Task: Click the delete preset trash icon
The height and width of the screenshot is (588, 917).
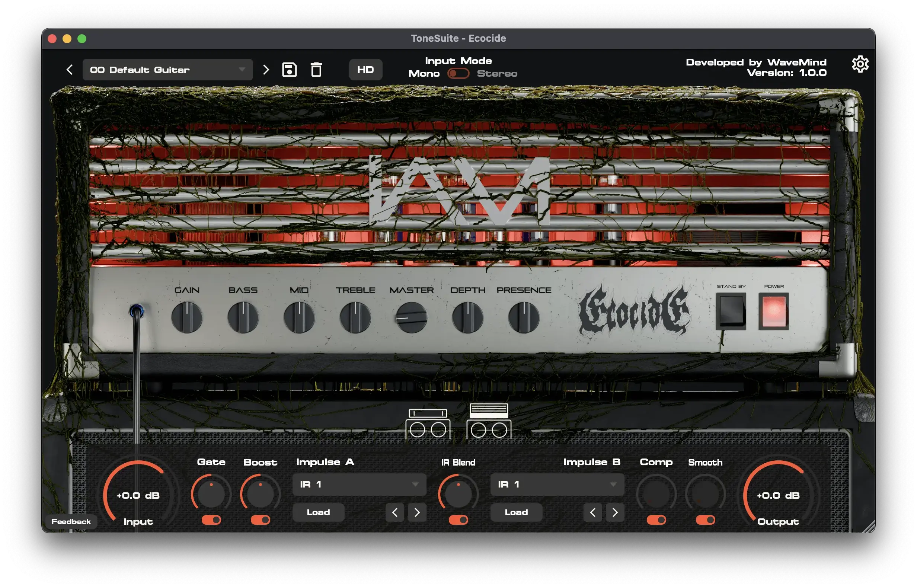Action: 316,70
